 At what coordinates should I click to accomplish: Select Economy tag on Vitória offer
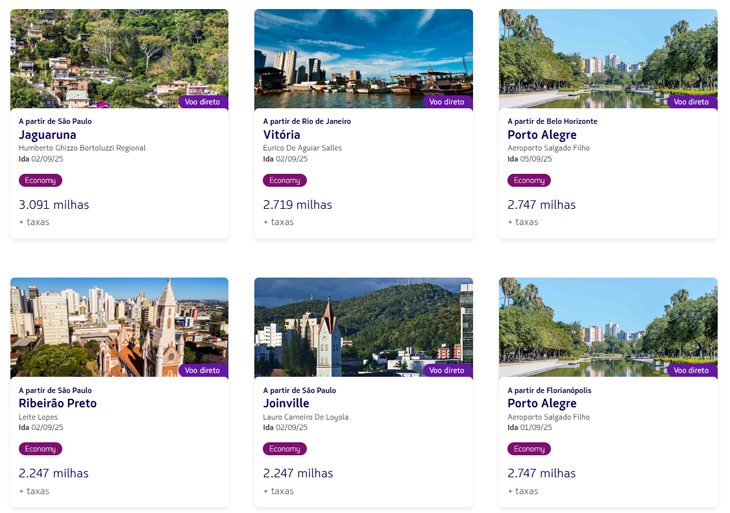[x=285, y=180]
